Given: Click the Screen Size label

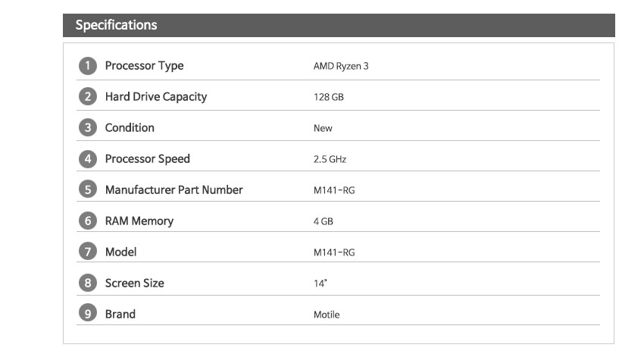Looking at the screenshot, I should 134,284.
